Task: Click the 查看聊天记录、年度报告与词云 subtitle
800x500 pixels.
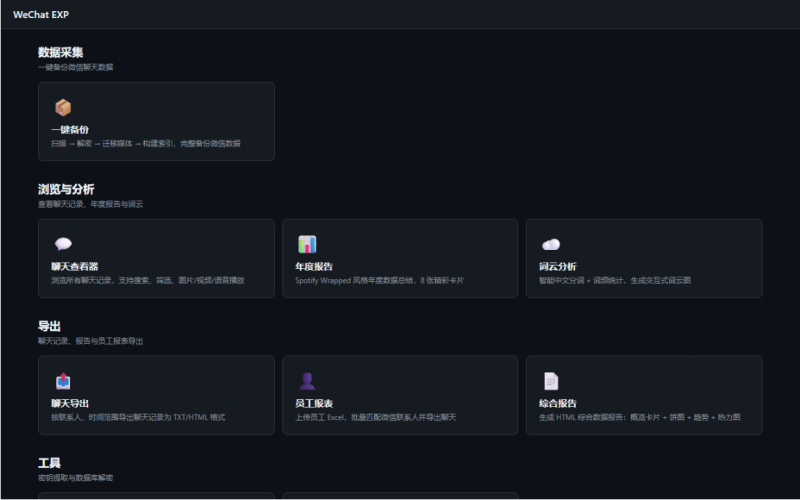Action: [90, 204]
